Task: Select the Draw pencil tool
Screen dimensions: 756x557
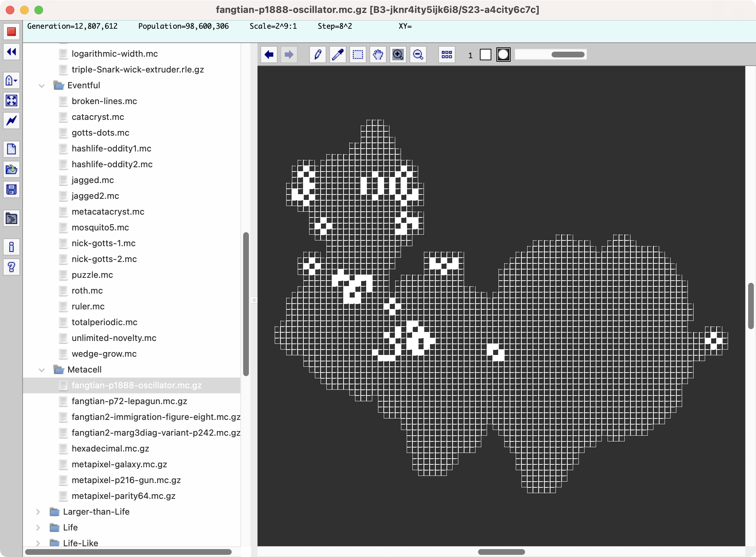Action: click(x=318, y=55)
